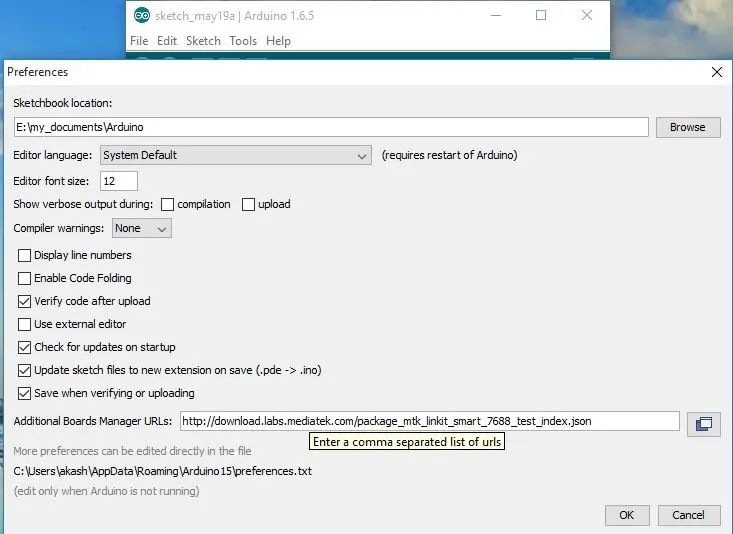Open the Editor language dropdown
The height and width of the screenshot is (534, 733).
[x=236, y=155]
